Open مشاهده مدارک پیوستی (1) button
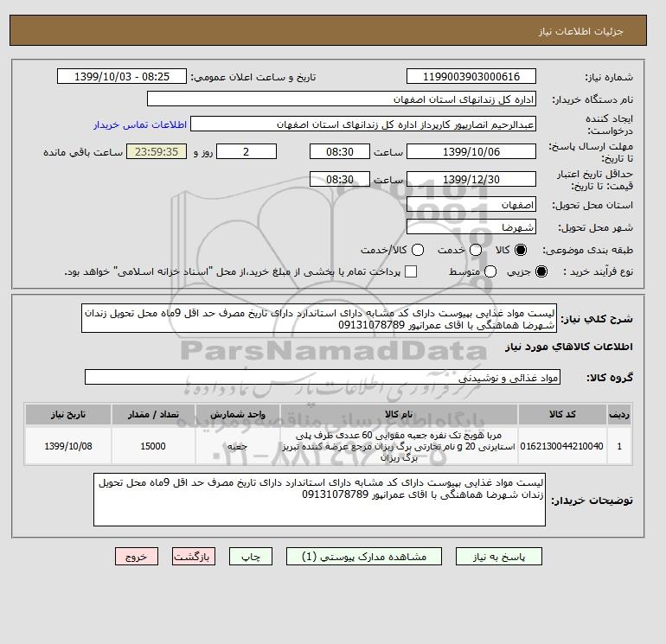 coord(364,557)
